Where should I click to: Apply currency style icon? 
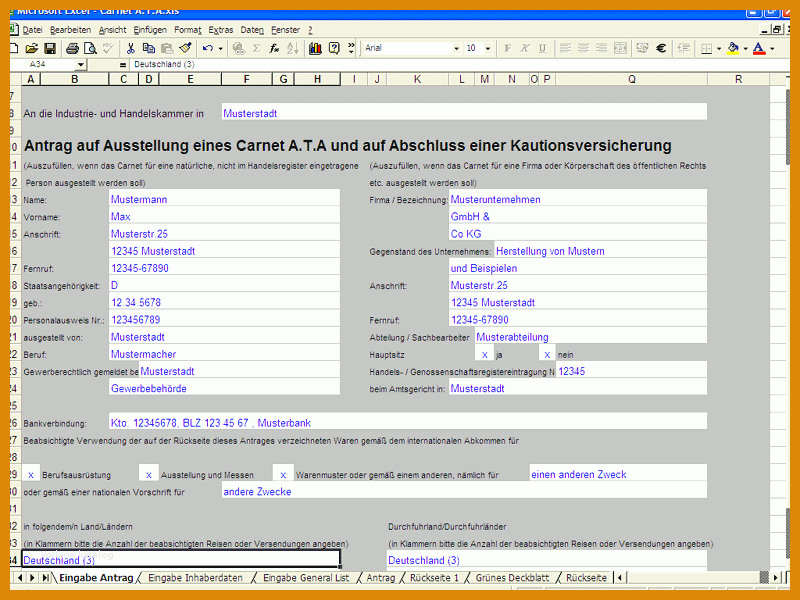coord(642,48)
